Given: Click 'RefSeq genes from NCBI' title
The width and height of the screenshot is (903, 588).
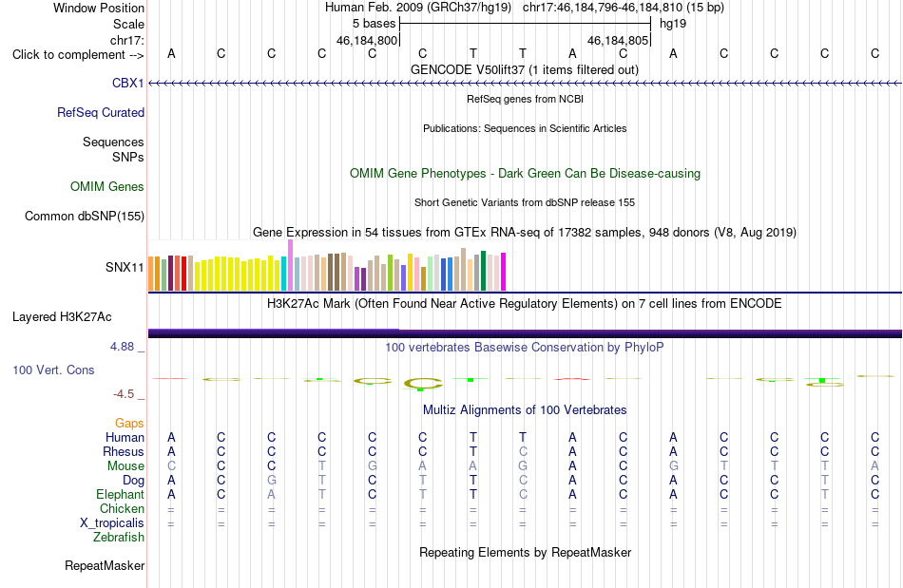Looking at the screenshot, I should point(525,99).
